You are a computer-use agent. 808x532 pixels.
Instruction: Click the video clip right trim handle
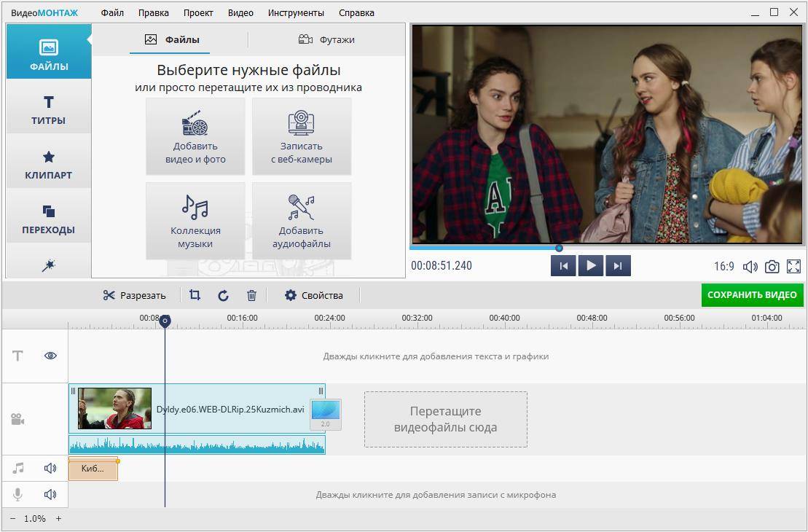tap(321, 391)
